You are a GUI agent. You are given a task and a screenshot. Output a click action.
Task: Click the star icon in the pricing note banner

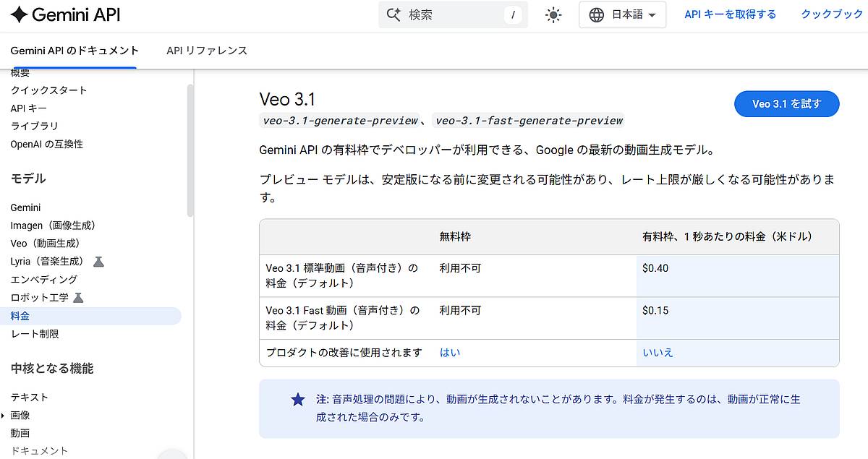(297, 399)
